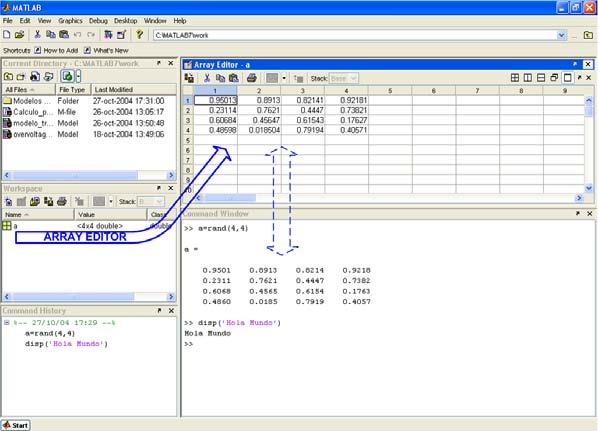Select cell containing 0.018504 in Array Editor
598x431 pixels.
(x=259, y=130)
